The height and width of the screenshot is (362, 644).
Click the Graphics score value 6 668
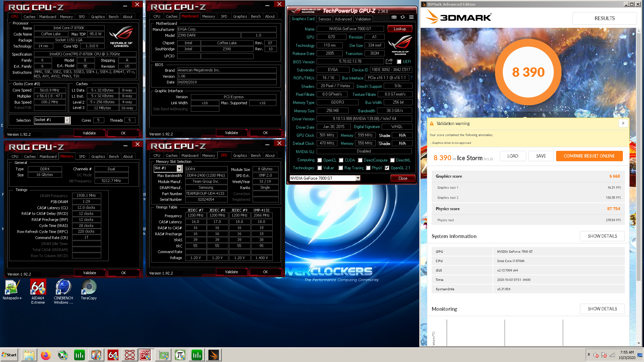(x=615, y=176)
